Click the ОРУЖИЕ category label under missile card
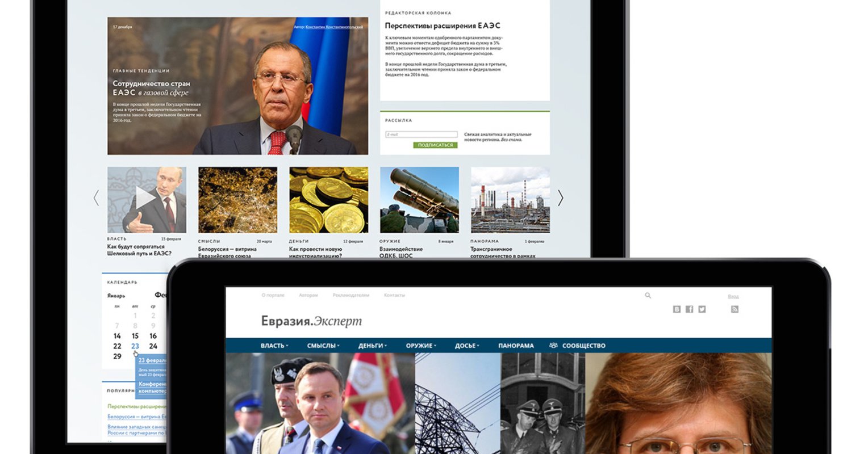The width and height of the screenshot is (868, 454). pyautogui.click(x=390, y=241)
